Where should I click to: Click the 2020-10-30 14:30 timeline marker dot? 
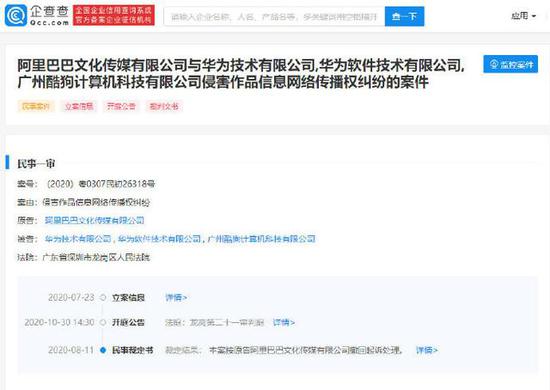click(103, 322)
